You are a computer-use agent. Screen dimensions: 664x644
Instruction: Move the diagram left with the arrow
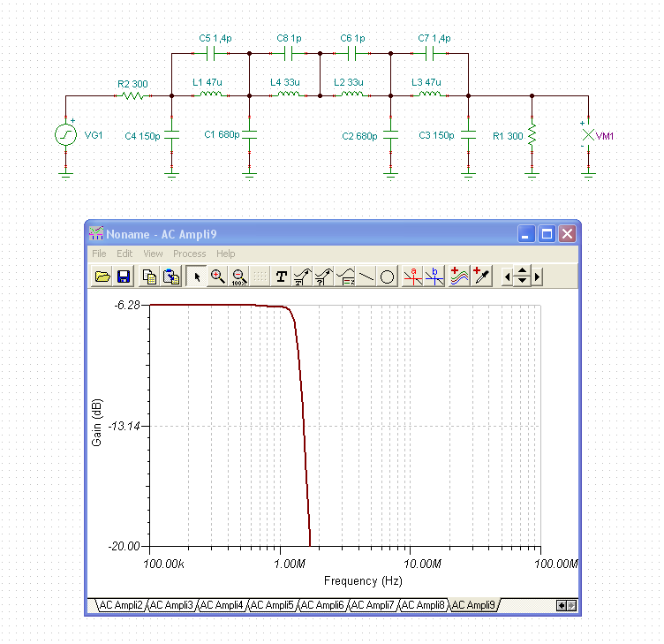(507, 277)
